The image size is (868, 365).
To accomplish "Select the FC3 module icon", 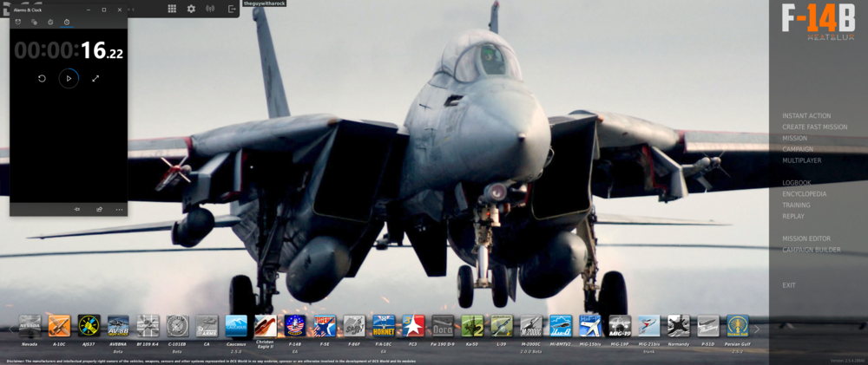I will pyautogui.click(x=413, y=326).
